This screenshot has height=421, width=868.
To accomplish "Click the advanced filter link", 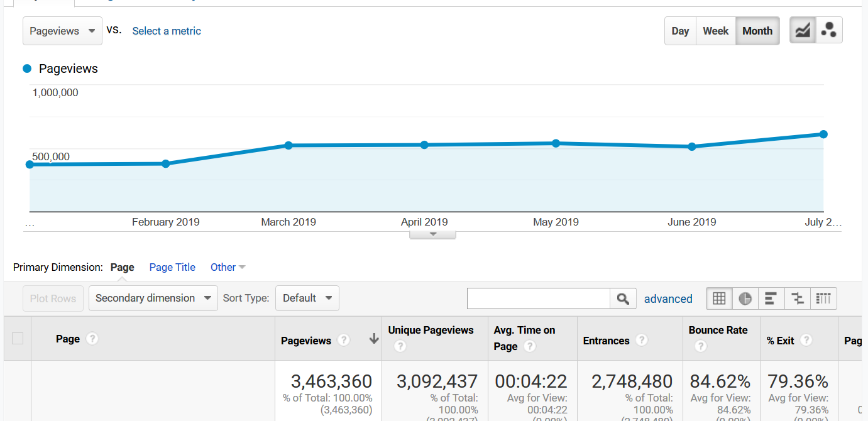I will [x=668, y=298].
